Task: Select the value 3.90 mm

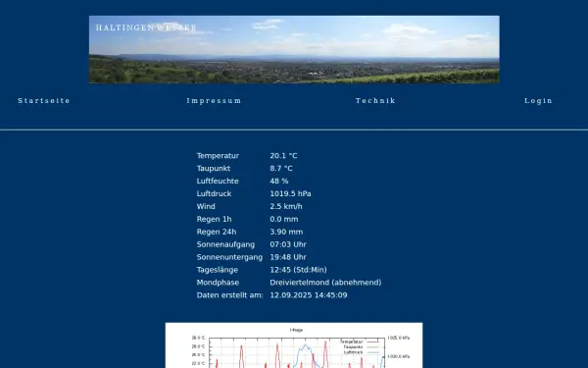Action: click(x=286, y=232)
